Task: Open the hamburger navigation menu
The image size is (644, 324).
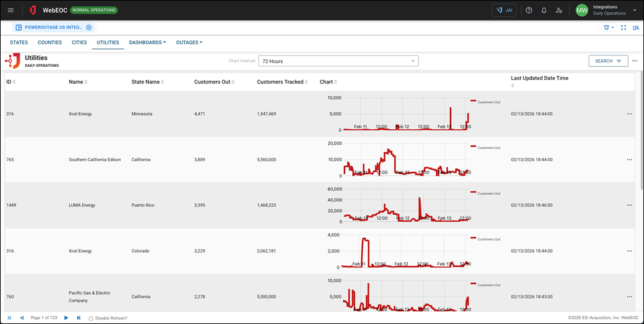Action: pyautogui.click(x=10, y=10)
